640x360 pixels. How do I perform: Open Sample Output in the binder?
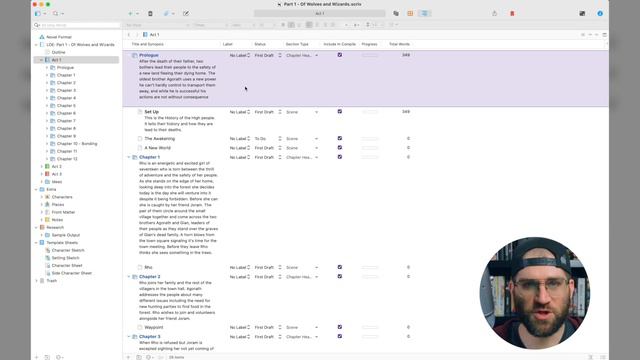click(65, 235)
